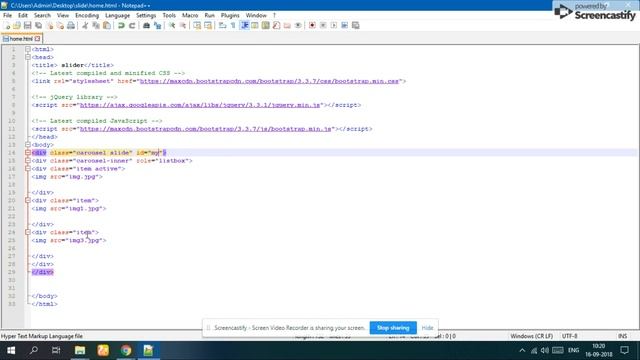The width and height of the screenshot is (640, 360).
Task: Toggle INS insert mode in status bar
Action: 622,336
